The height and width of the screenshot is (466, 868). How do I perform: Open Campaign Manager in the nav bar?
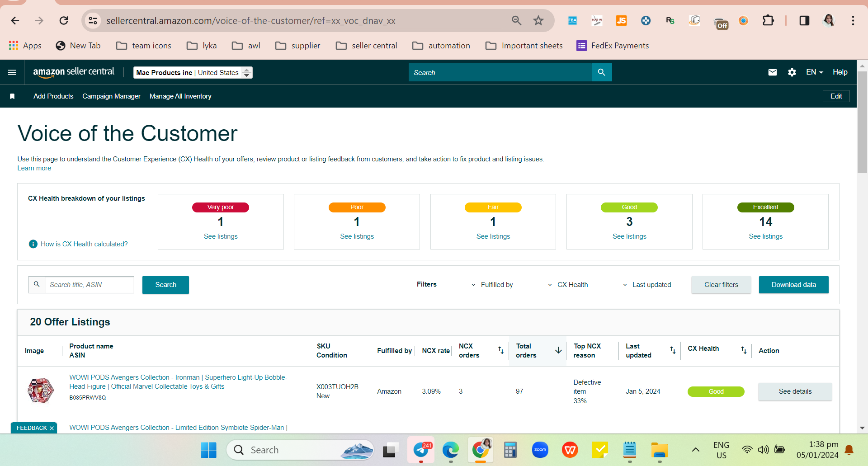111,96
